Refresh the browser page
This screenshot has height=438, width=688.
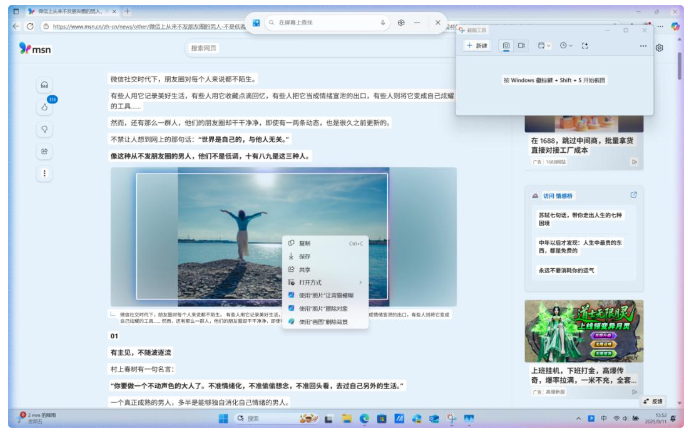pos(30,26)
